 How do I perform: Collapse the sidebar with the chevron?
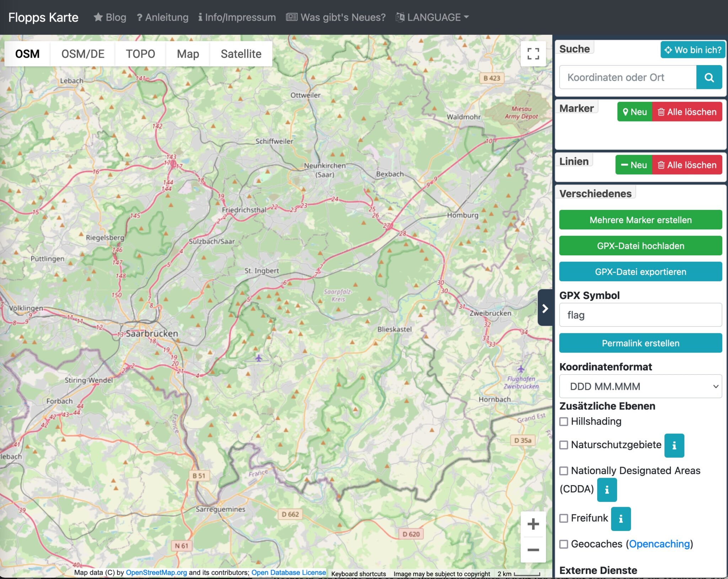(x=545, y=308)
